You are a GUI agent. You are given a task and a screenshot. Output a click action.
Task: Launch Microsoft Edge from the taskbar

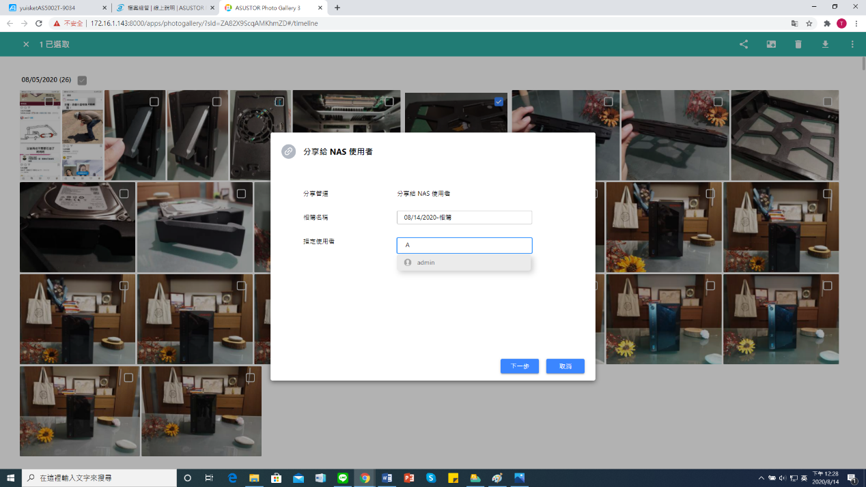(232, 478)
